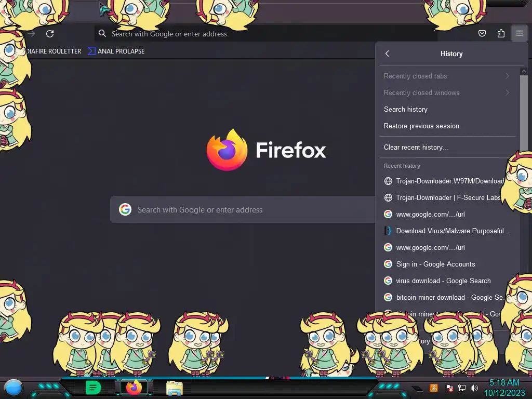
Task: Go back from the History panel
Action: 388,54
